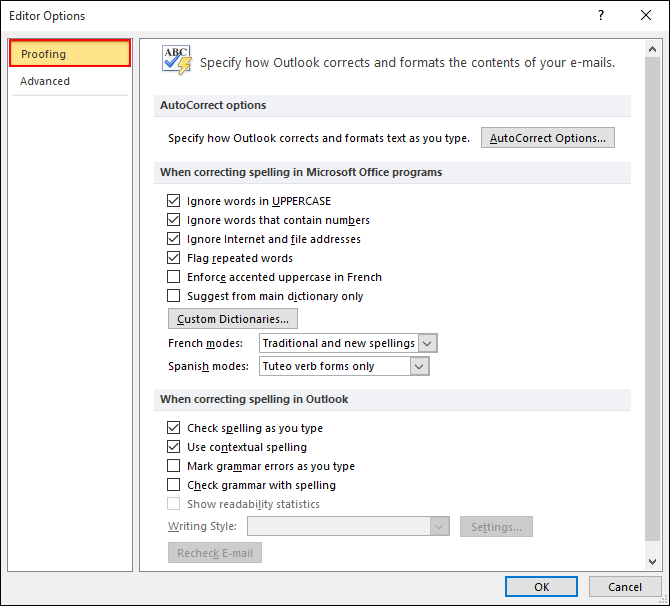This screenshot has width=670, height=606.
Task: Click the ABC proofing checkmark icon
Action: tap(177, 60)
